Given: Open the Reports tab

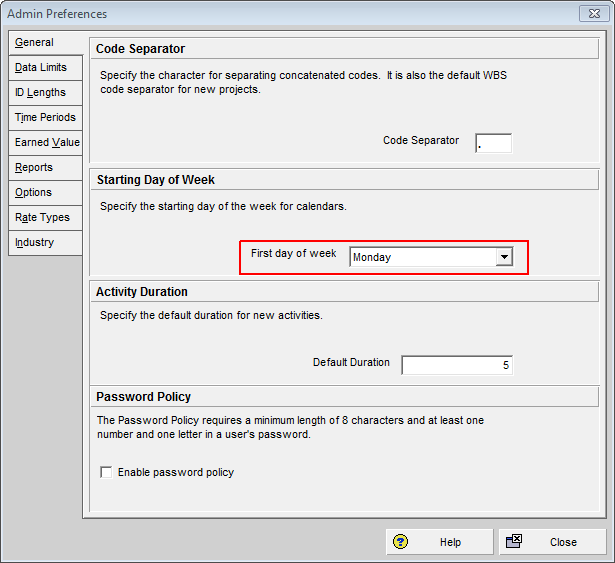Looking at the screenshot, I should [x=35, y=168].
